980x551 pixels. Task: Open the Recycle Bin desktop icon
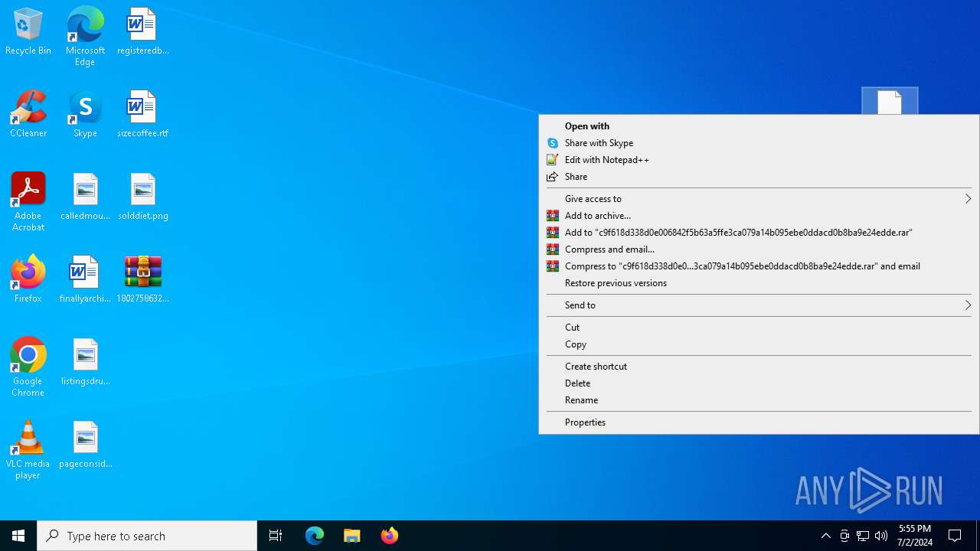tap(28, 31)
